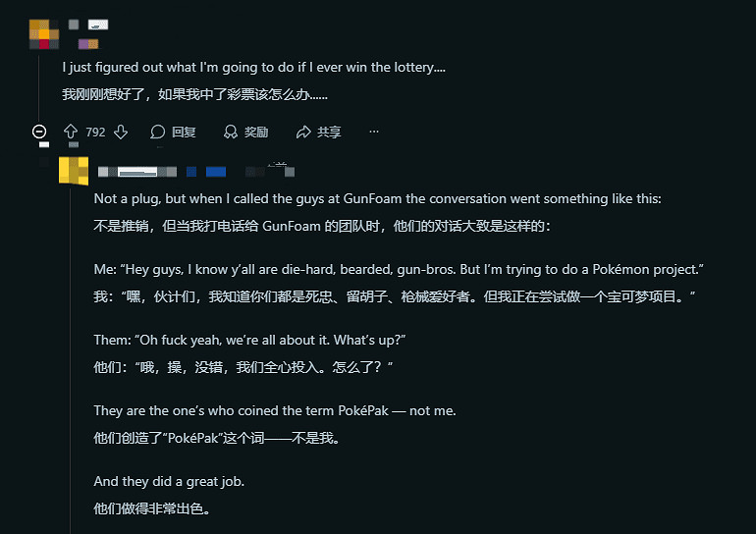The width and height of the screenshot is (756, 534).
Task: Click the top commenter's username
Action: (x=97, y=24)
